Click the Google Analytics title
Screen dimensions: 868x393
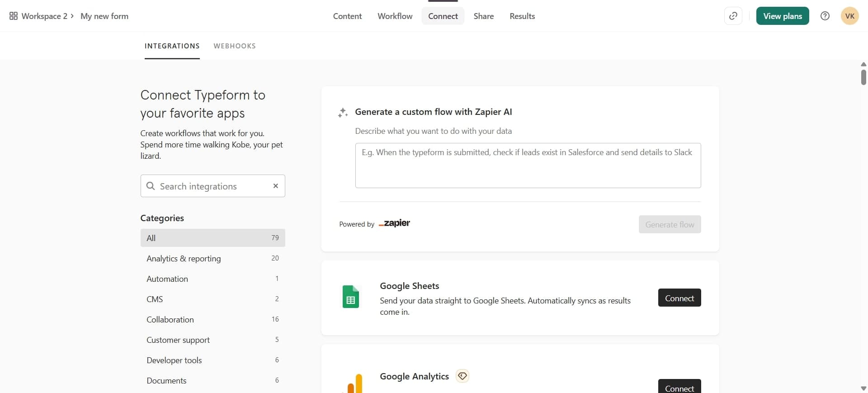(x=414, y=376)
